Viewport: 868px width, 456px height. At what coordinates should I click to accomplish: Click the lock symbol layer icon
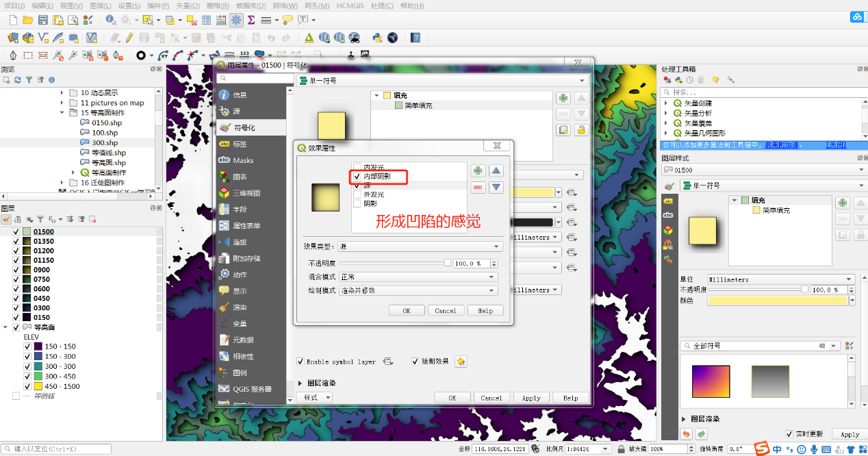pyautogui.click(x=581, y=129)
